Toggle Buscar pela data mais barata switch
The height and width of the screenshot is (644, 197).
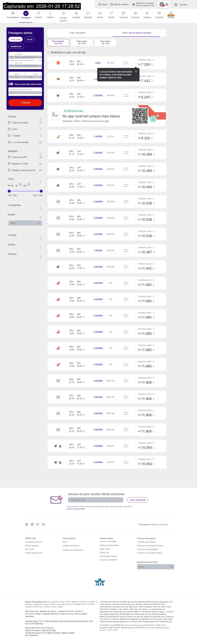click(x=11, y=84)
